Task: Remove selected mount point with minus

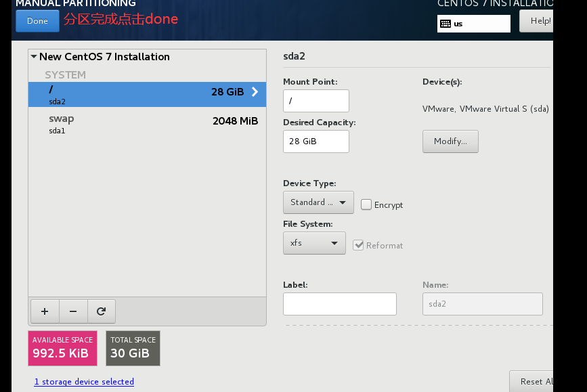Action: (x=73, y=311)
